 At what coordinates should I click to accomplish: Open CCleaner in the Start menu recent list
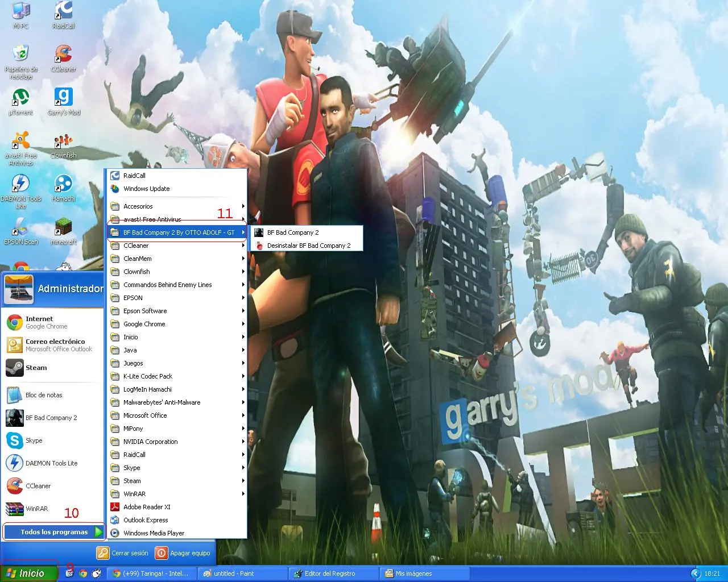tap(53, 486)
